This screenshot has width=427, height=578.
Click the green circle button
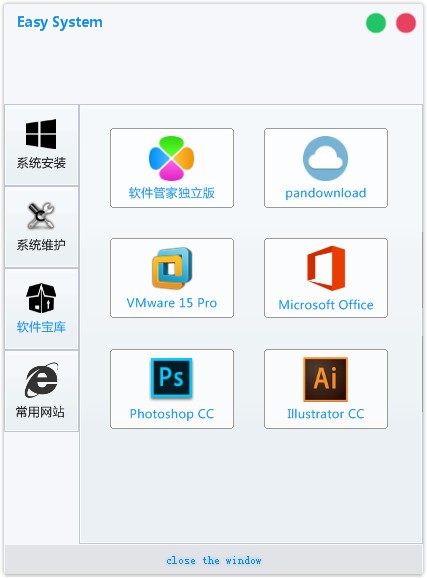(x=376, y=23)
